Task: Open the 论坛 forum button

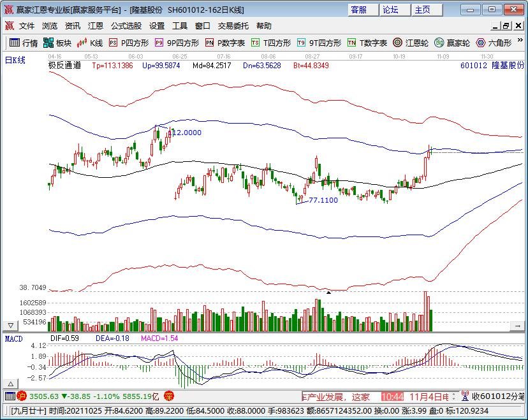Action: pos(390,10)
